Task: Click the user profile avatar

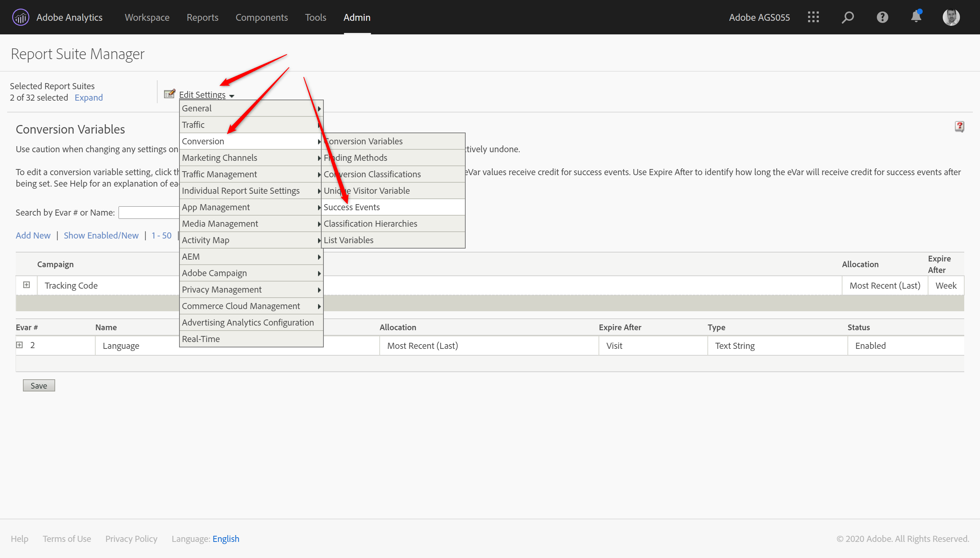Action: coord(951,17)
